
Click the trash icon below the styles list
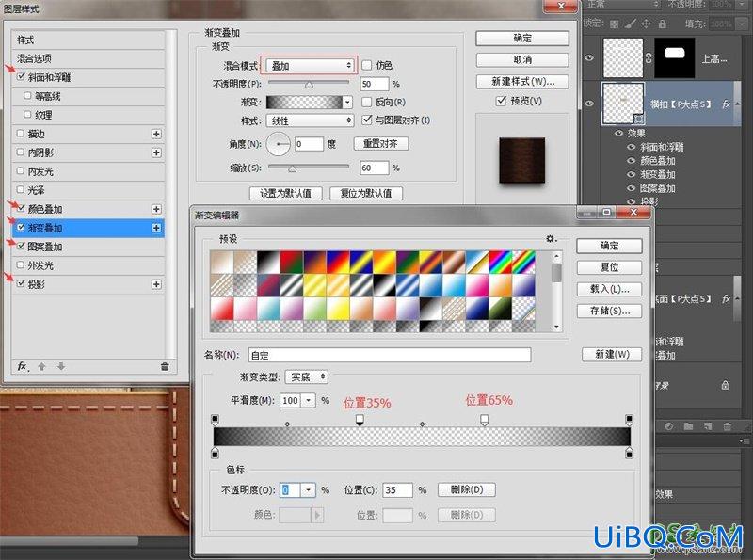click(x=165, y=366)
